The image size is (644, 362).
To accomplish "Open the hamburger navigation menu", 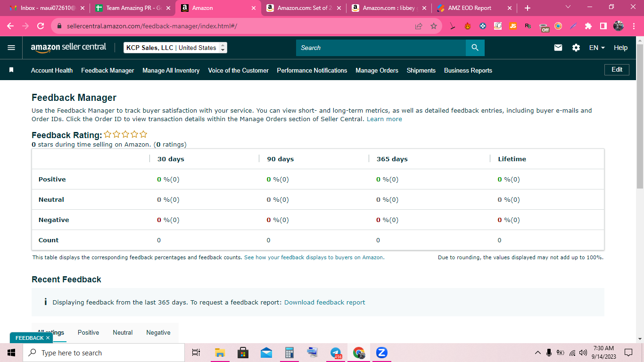I will (11, 48).
